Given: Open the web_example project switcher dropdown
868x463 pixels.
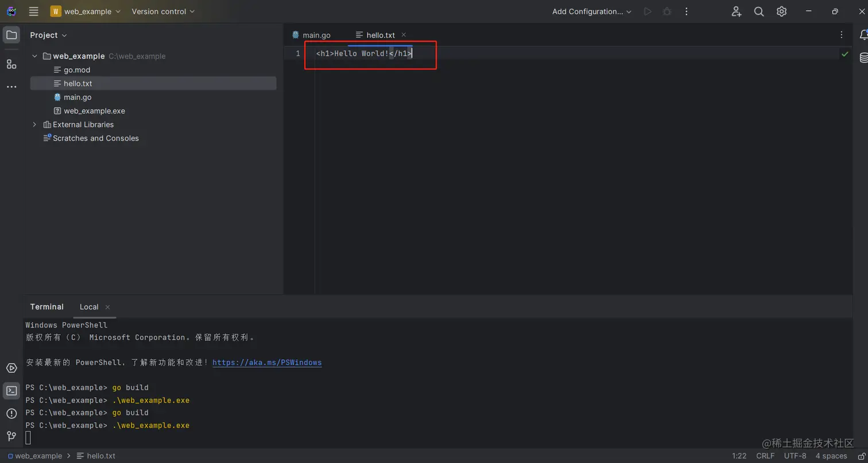Looking at the screenshot, I should 86,11.
